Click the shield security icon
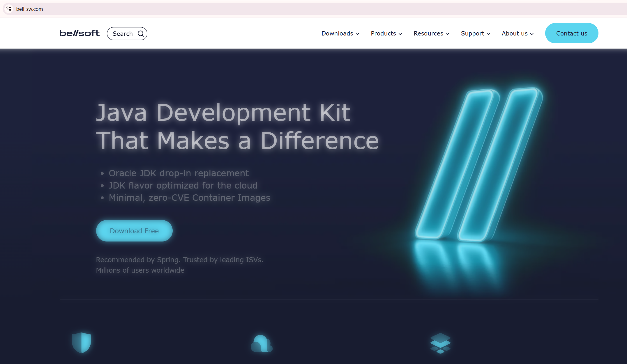 click(x=82, y=342)
